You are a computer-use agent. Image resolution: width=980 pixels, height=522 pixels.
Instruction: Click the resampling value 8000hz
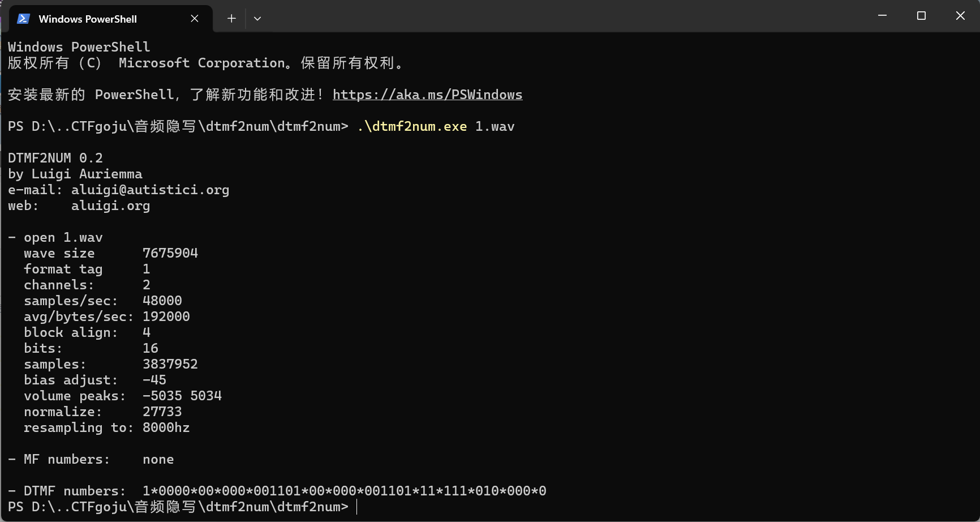coord(166,427)
